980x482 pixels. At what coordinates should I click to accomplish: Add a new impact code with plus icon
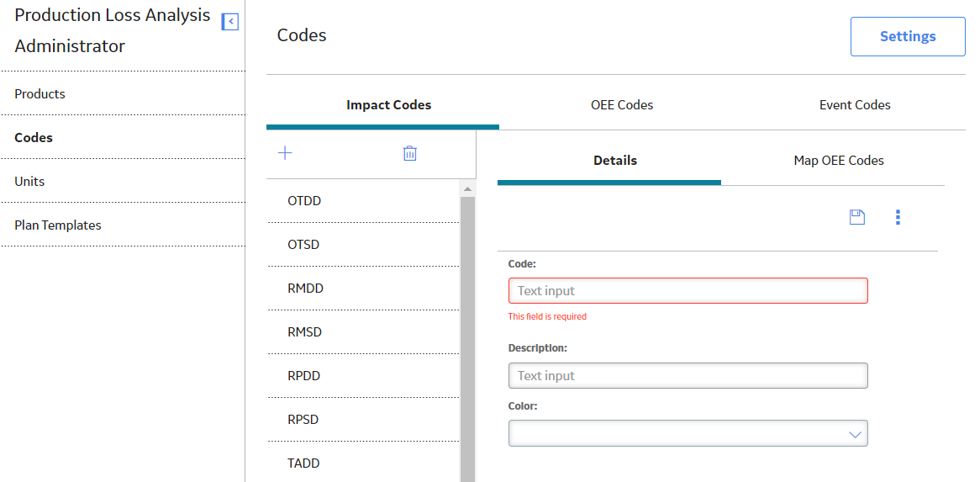285,153
